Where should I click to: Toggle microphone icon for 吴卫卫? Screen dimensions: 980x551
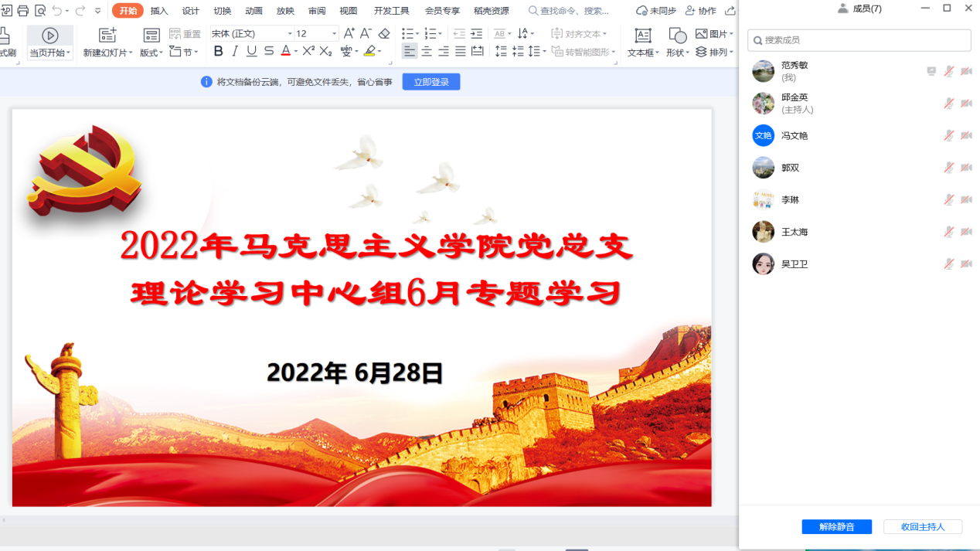pos(948,264)
